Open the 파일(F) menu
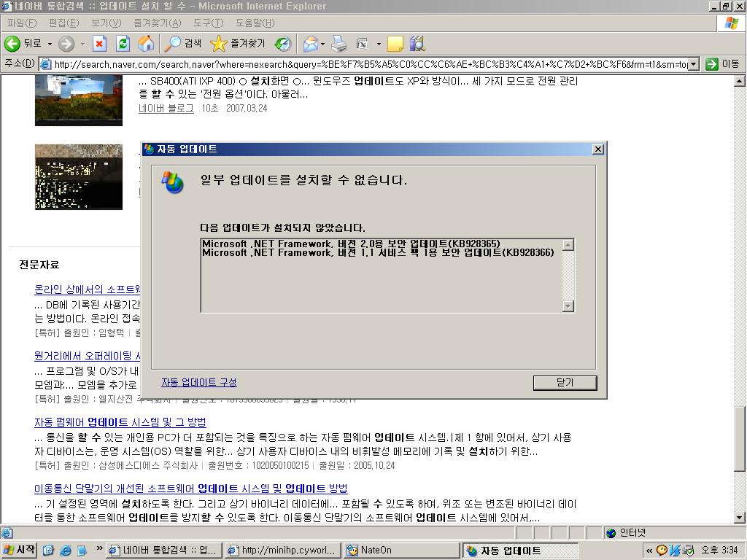The height and width of the screenshot is (560, 747). (x=22, y=23)
